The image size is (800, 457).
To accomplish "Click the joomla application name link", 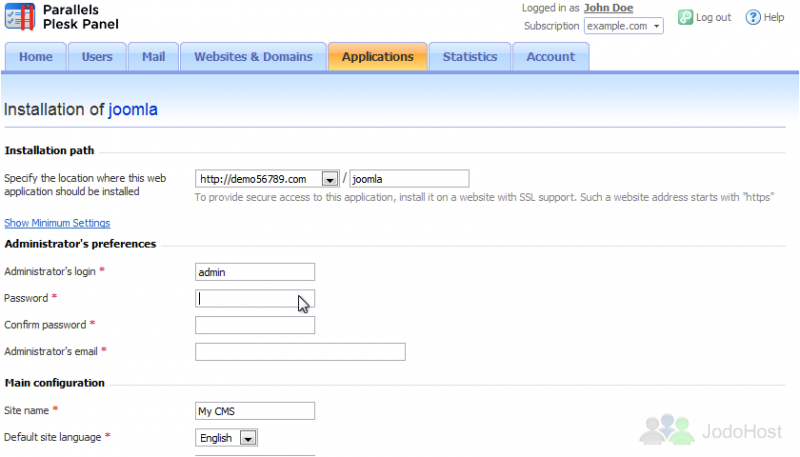I will [133, 110].
